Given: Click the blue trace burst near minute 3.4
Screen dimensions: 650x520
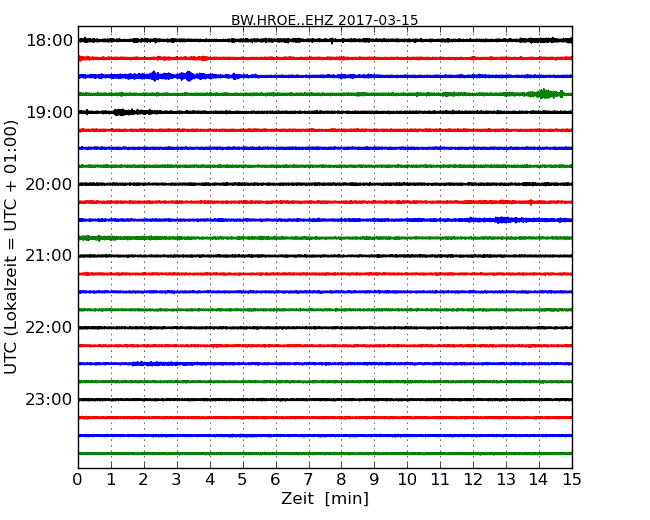Looking at the screenshot, I should 189,76.
